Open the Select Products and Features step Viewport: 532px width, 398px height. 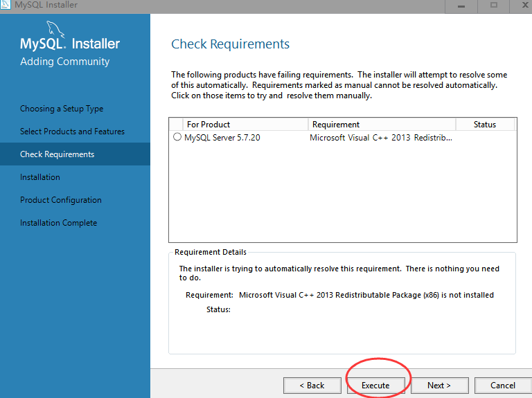72,132
